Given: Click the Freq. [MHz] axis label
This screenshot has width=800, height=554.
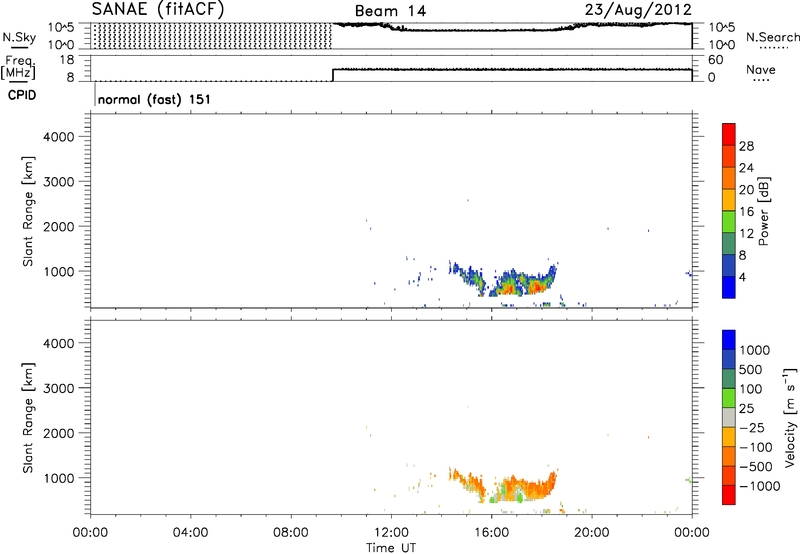Looking at the screenshot, I should [x=20, y=67].
